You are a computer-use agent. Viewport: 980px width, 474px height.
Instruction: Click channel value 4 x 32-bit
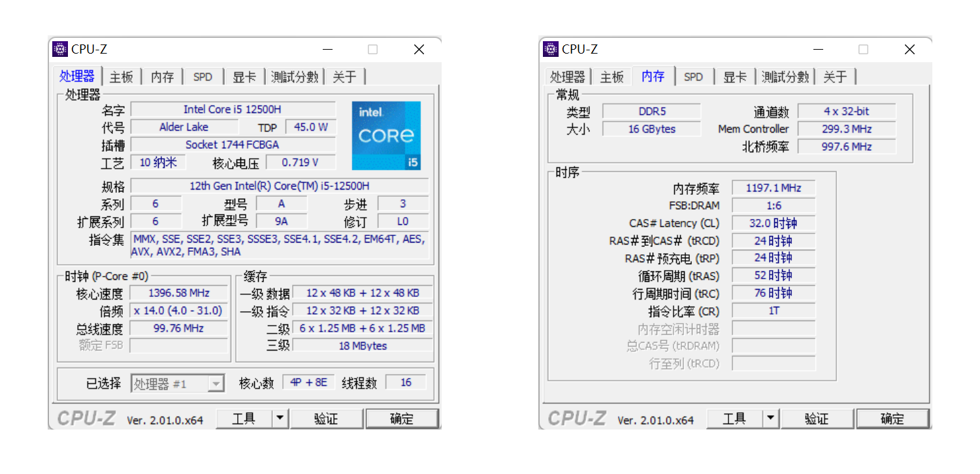847,111
